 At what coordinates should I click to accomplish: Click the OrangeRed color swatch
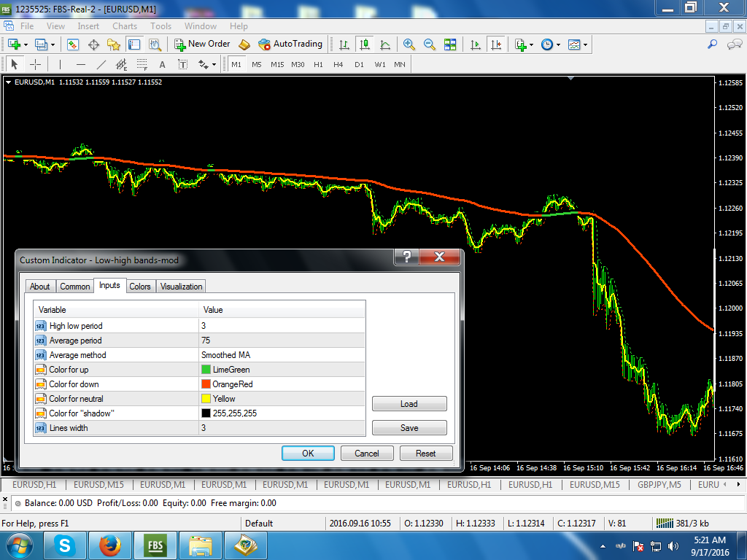pyautogui.click(x=206, y=384)
